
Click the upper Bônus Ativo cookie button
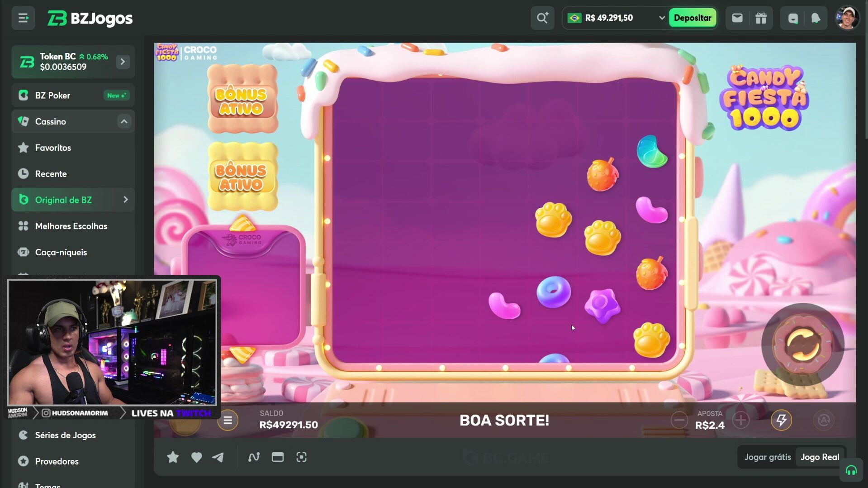pyautogui.click(x=242, y=99)
